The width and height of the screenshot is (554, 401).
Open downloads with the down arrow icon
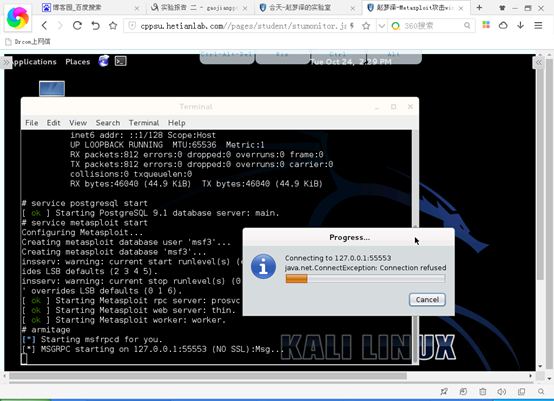coord(520,25)
